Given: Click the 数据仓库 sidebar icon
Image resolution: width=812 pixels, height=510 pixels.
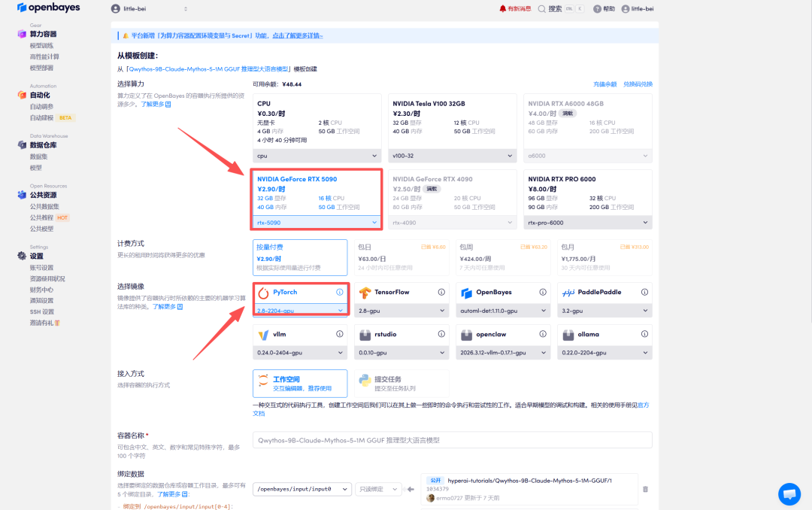Looking at the screenshot, I should click(22, 145).
